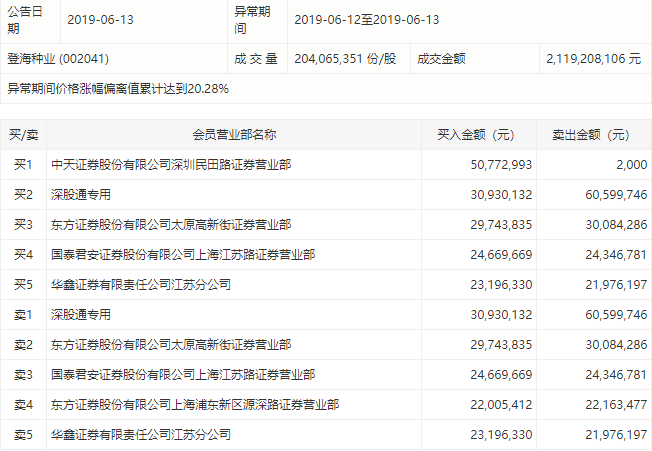Click sell amount 2,000

[632, 165]
